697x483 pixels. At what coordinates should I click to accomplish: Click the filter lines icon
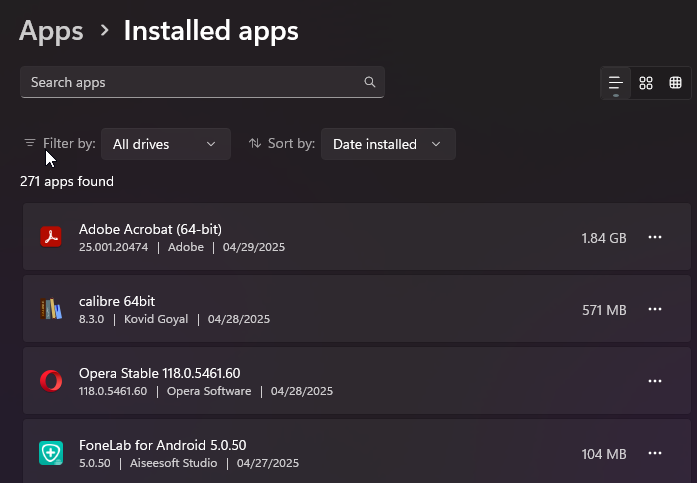(x=30, y=143)
